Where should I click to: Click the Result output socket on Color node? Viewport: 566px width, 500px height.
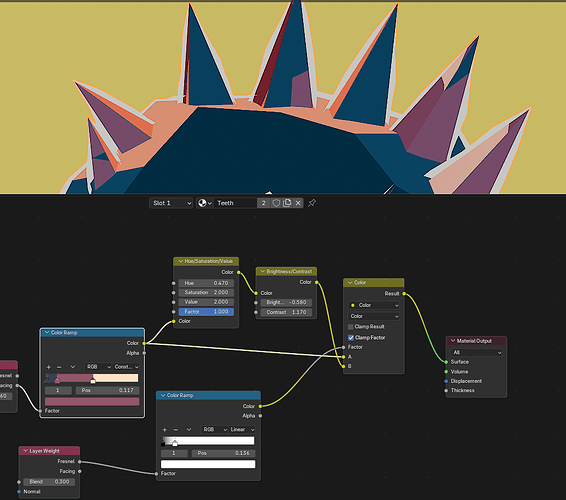pos(404,294)
